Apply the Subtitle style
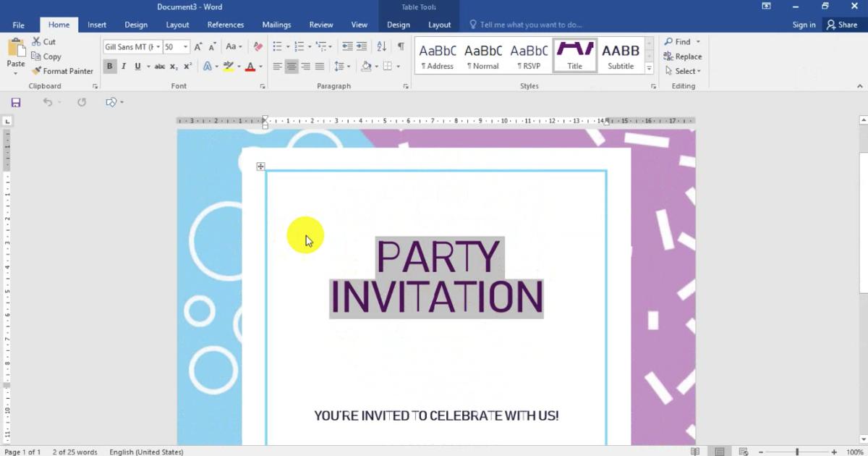Screen dimensions: 868x456 point(621,56)
